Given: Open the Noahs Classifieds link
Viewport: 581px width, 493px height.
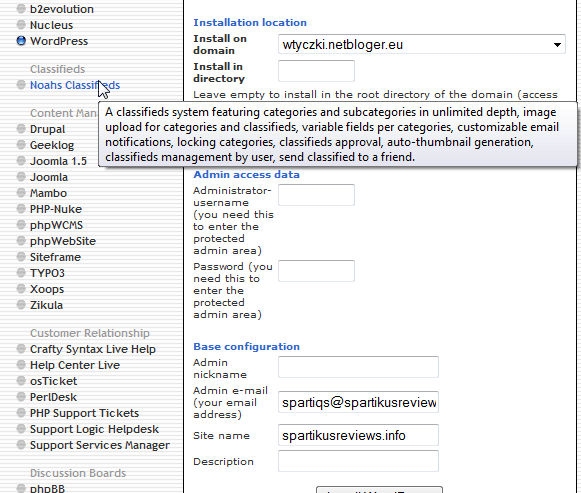Looking at the screenshot, I should pyautogui.click(x=75, y=85).
